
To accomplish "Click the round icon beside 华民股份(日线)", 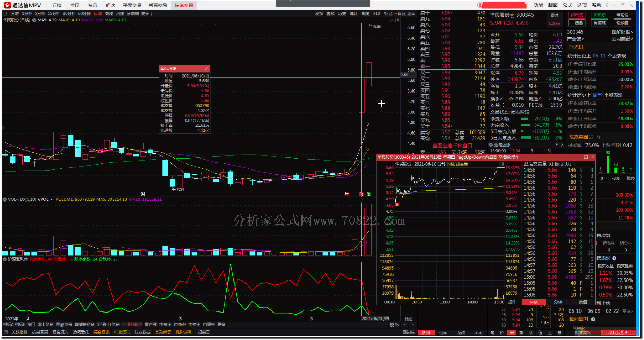I will 34,20.
